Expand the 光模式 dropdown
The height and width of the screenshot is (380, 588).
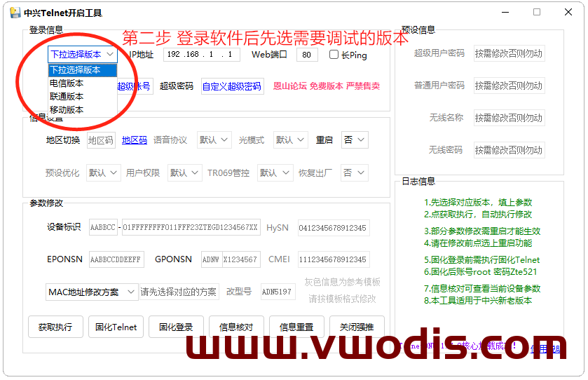pyautogui.click(x=291, y=140)
